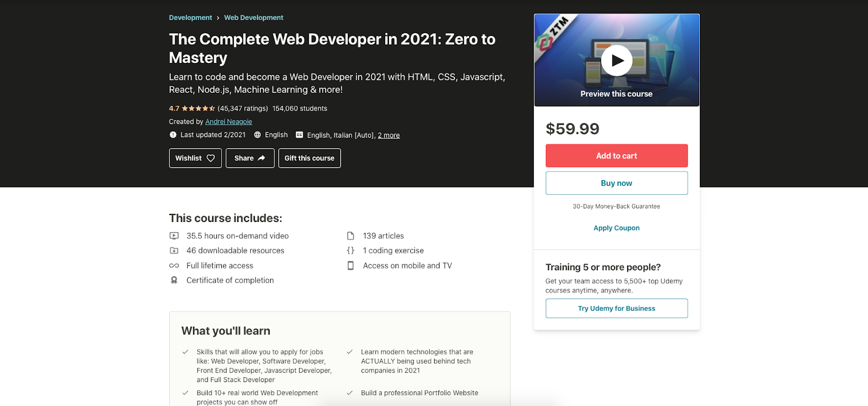Viewport: 868px width, 406px height.
Task: Click the heart icon in Wishlist button
Action: [x=210, y=158]
